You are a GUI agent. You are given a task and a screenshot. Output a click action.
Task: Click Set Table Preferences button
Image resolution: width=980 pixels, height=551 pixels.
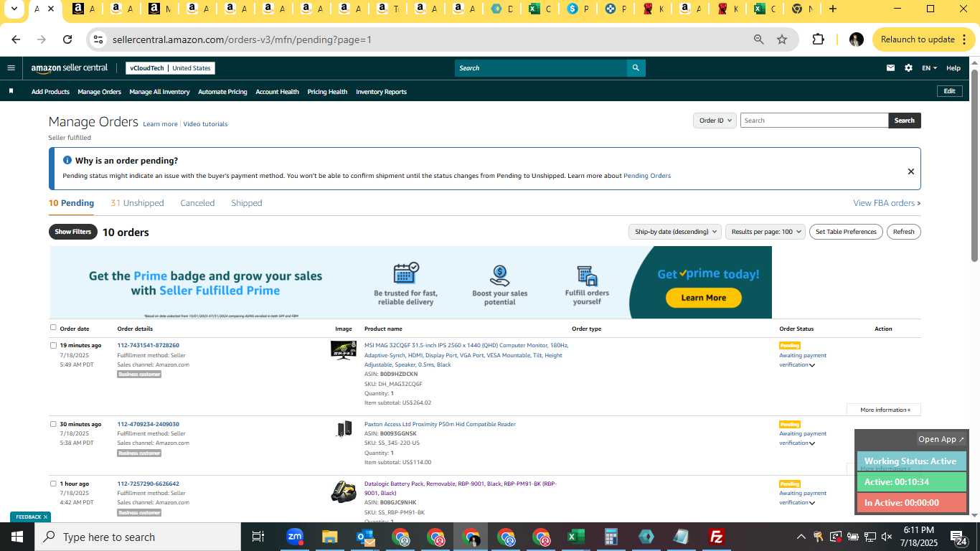click(846, 232)
